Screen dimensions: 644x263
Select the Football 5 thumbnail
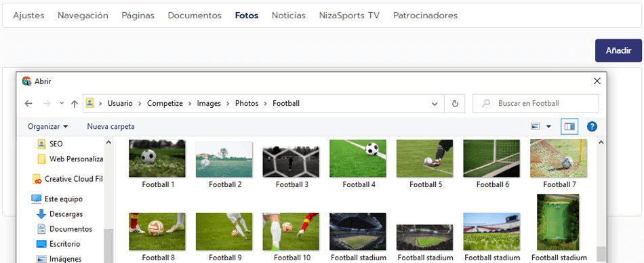click(424, 158)
